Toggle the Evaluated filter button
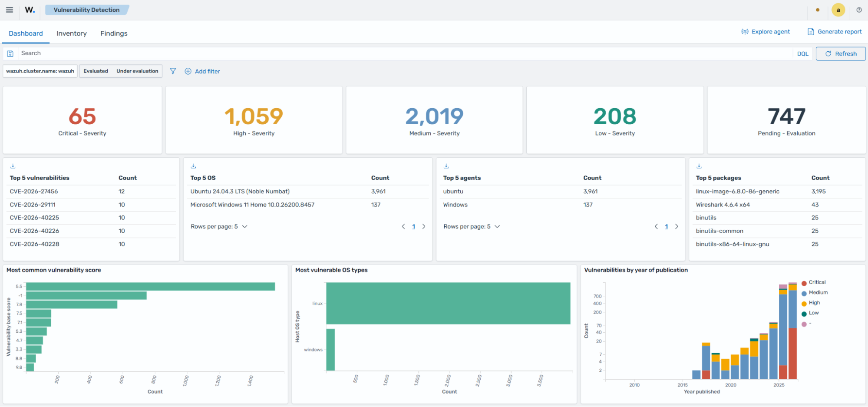 96,71
